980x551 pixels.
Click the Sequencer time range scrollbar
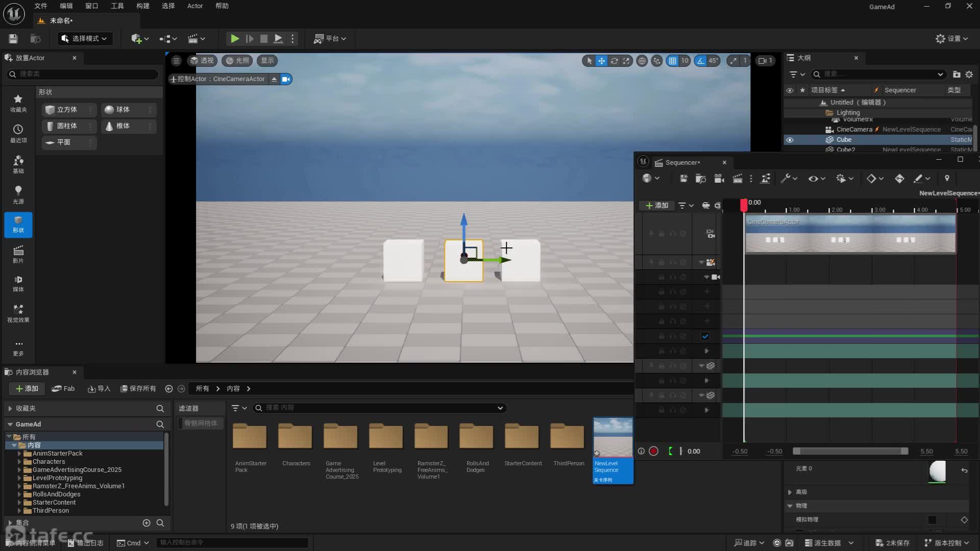coord(850,451)
